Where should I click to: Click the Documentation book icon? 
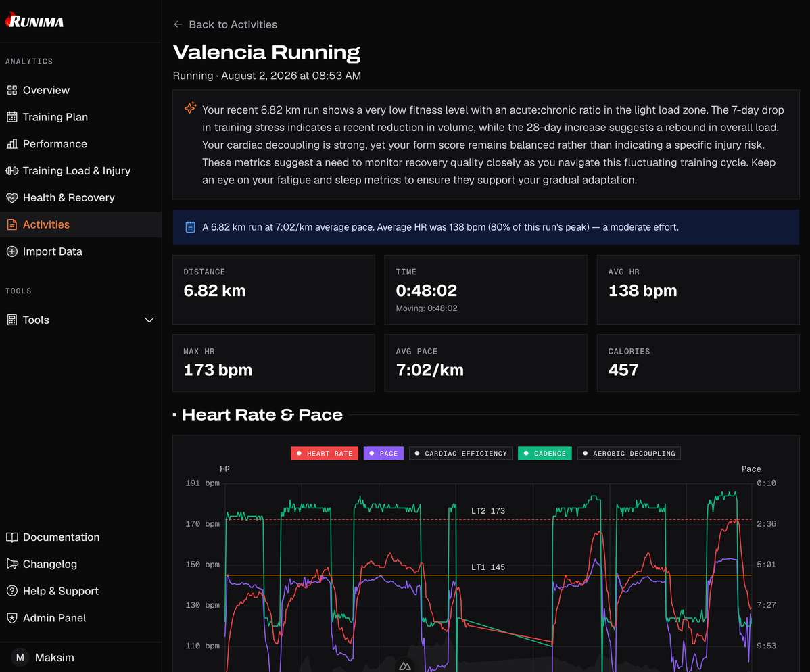point(12,537)
